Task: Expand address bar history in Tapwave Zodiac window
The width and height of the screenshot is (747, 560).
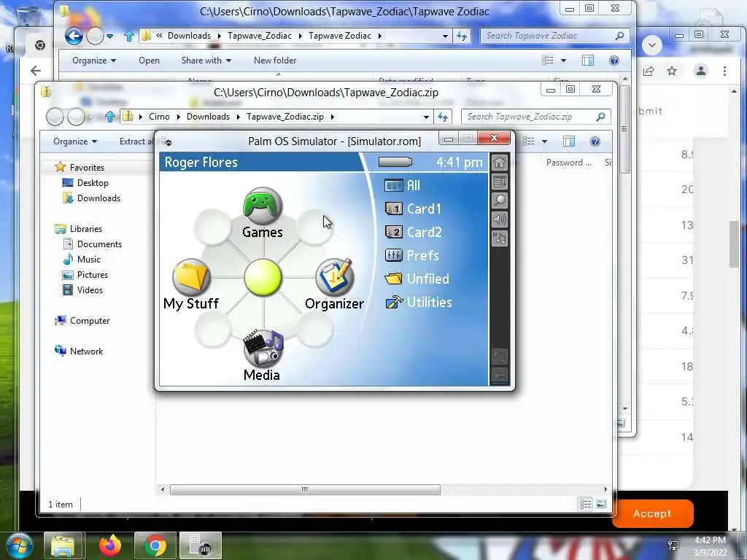Action: pos(445,36)
